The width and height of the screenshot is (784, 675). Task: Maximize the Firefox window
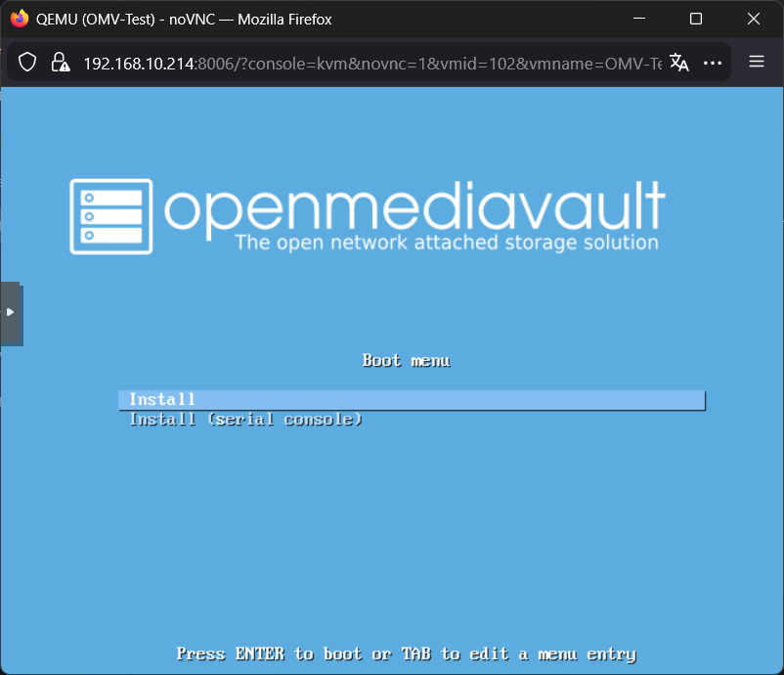click(x=696, y=19)
